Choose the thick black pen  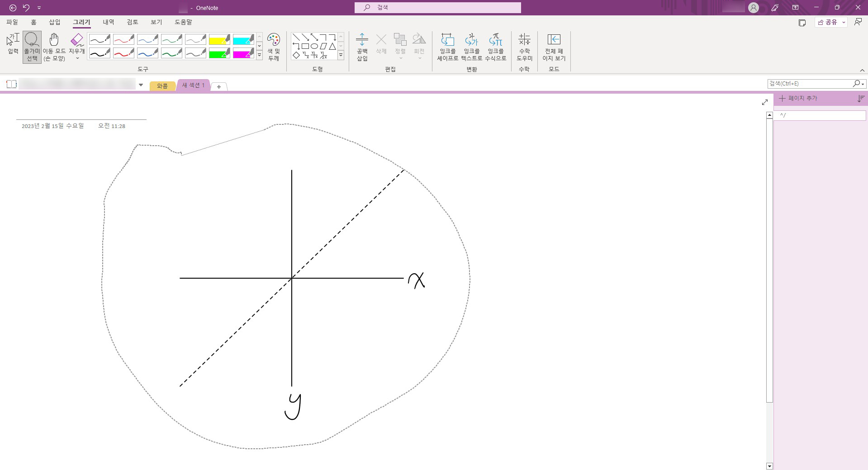100,53
